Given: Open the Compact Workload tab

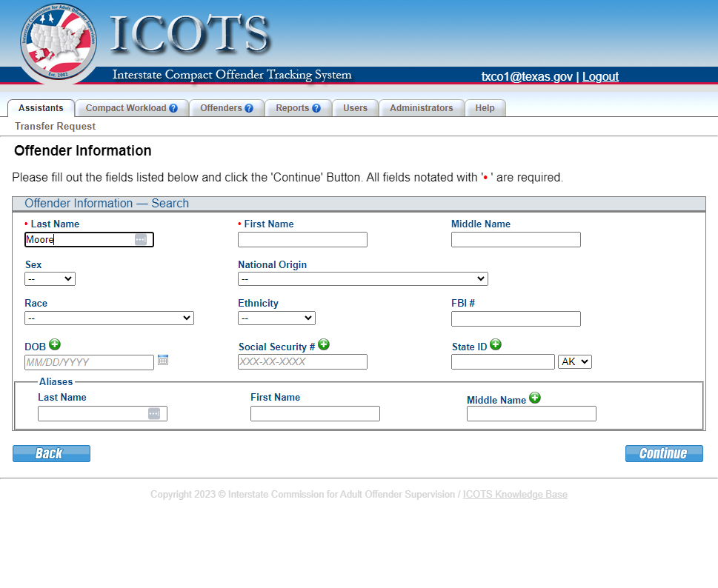Looking at the screenshot, I should [x=131, y=108].
